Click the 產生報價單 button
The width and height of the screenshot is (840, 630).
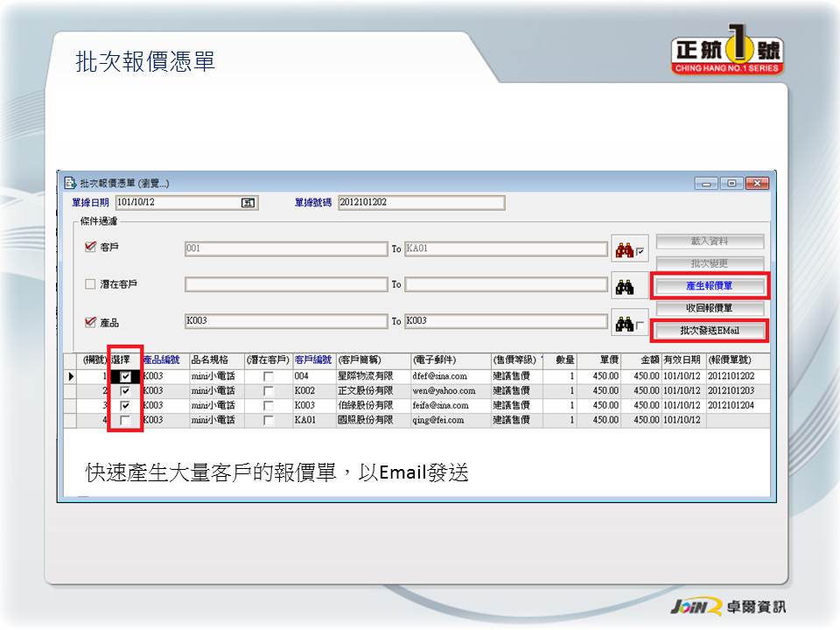tap(709, 286)
